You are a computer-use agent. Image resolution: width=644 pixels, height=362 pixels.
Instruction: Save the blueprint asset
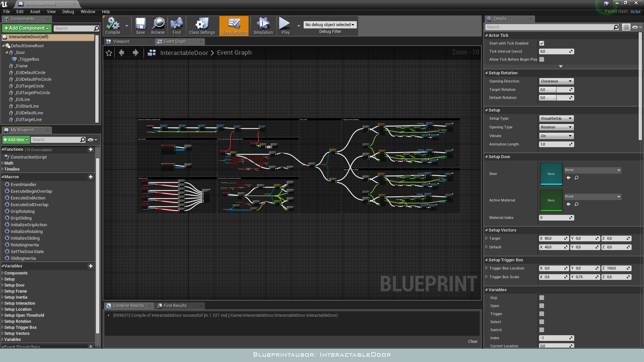coord(141,25)
